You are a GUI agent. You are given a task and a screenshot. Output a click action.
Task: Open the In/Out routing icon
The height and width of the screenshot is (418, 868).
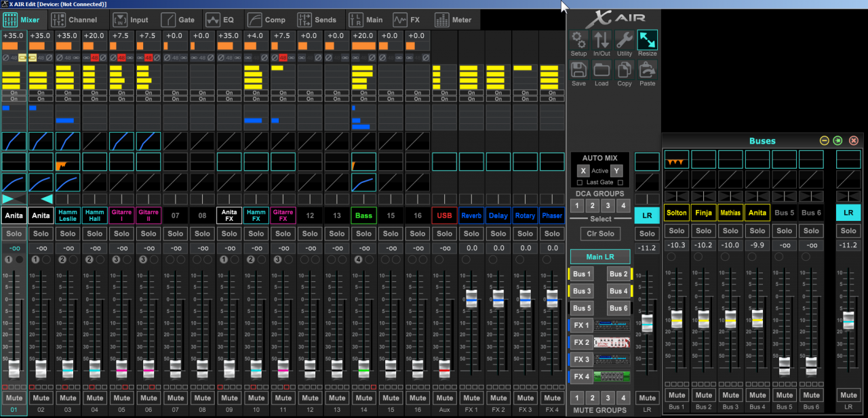(601, 39)
